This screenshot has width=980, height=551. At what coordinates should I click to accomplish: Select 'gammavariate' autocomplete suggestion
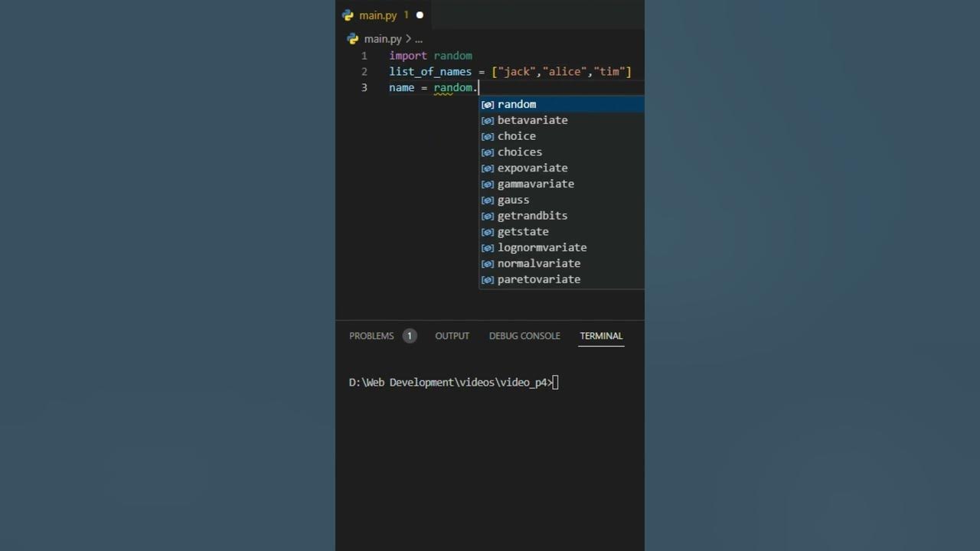pyautogui.click(x=562, y=184)
